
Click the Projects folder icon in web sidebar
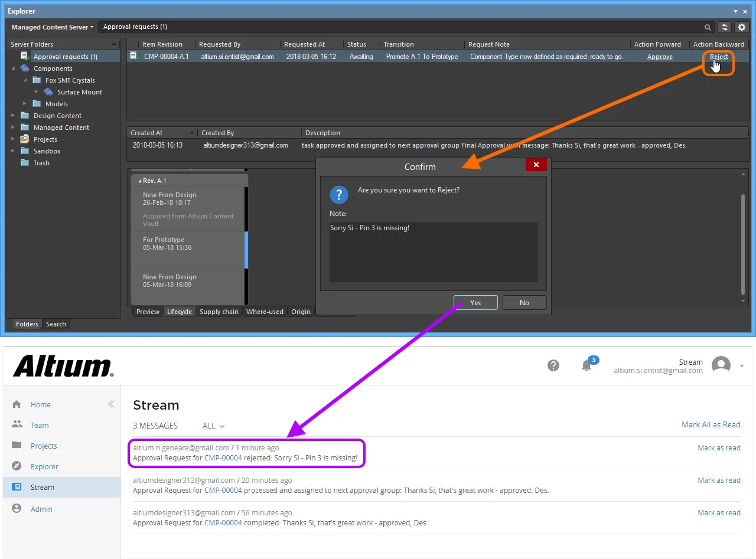click(17, 445)
